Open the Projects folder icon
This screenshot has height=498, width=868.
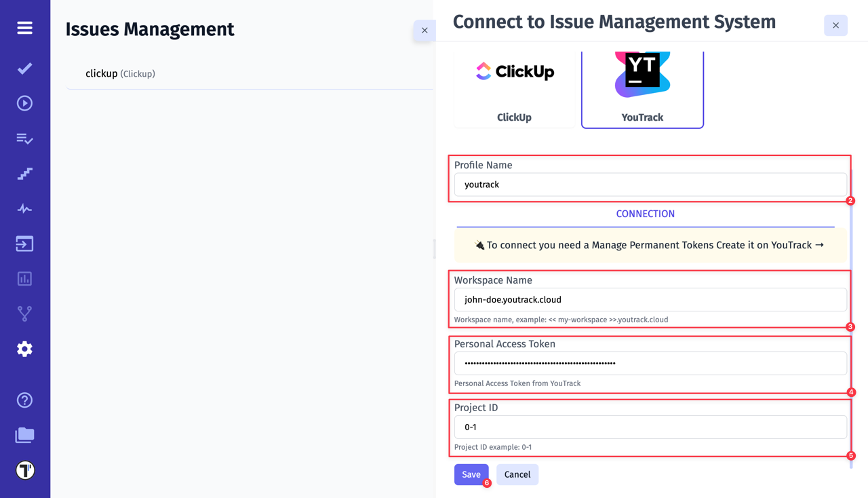[24, 435]
